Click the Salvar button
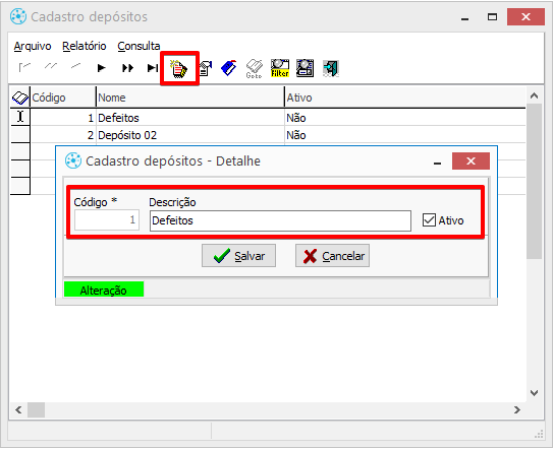This screenshot has width=556, height=451. [239, 256]
